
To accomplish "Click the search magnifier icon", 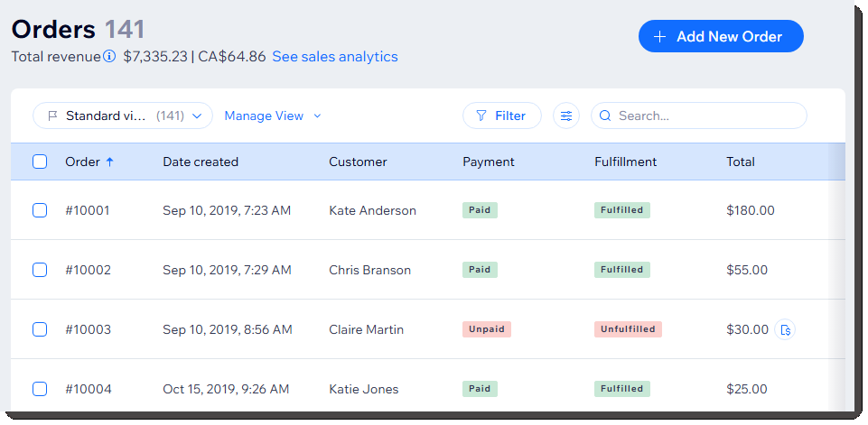I will [605, 115].
